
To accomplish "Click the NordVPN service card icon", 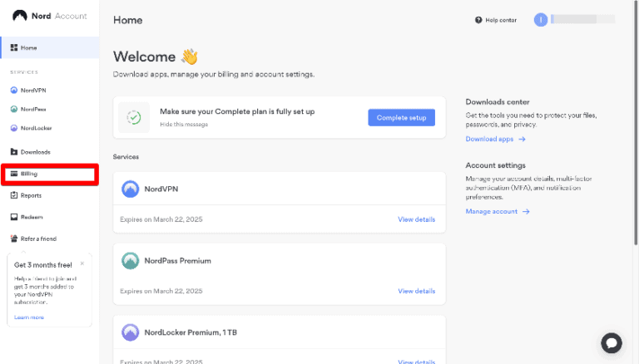I will point(131,189).
